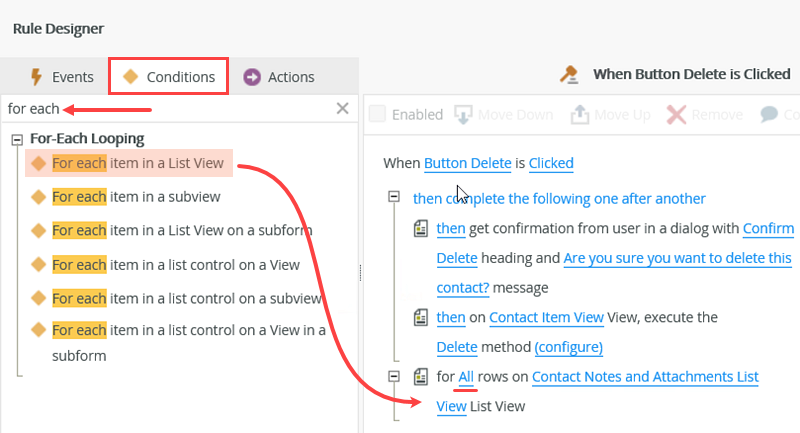Image resolution: width=800 pixels, height=433 pixels.
Task: Collapse the 'then complete the following' block
Action: tap(396, 198)
